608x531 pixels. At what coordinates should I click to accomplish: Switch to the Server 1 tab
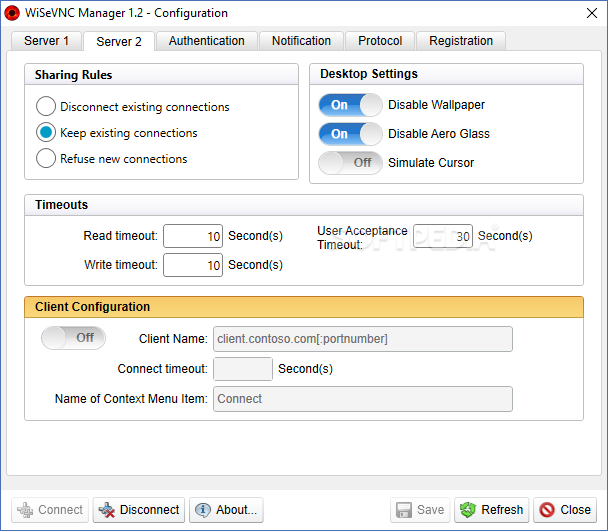tap(47, 41)
